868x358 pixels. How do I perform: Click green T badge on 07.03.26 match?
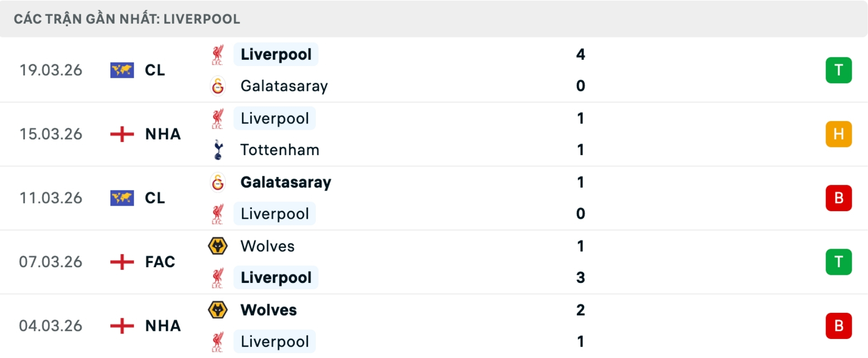pos(838,262)
